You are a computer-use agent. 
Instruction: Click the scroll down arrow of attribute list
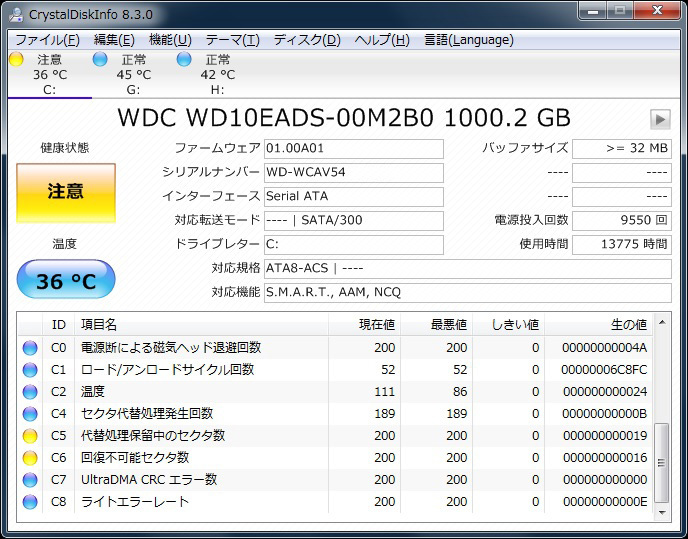tap(662, 512)
